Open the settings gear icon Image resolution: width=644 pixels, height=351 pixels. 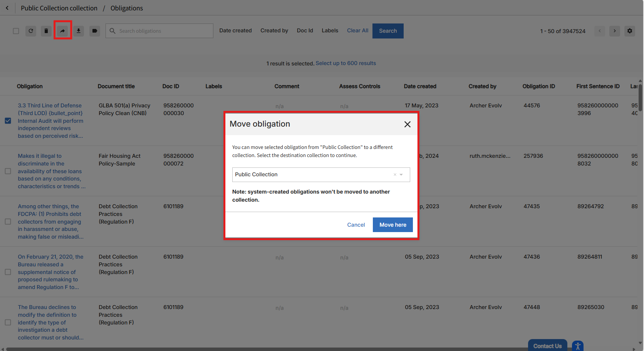(630, 31)
